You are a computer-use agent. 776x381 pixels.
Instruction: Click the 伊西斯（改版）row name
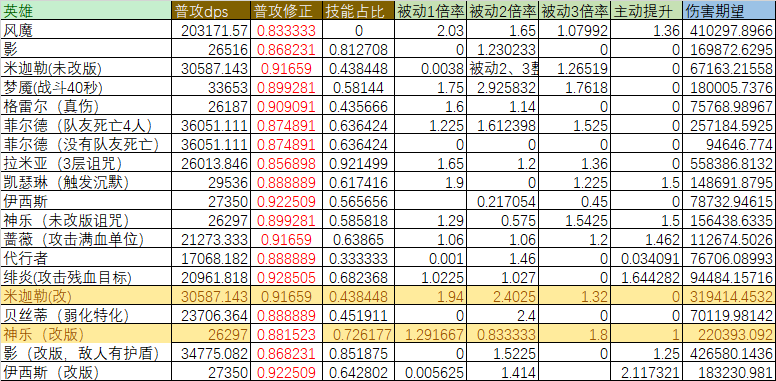coord(86,372)
